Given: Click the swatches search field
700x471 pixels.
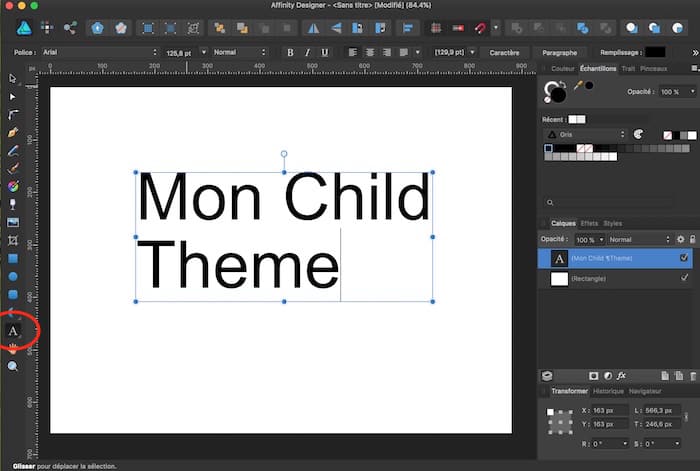Looking at the screenshot, I should click(609, 203).
